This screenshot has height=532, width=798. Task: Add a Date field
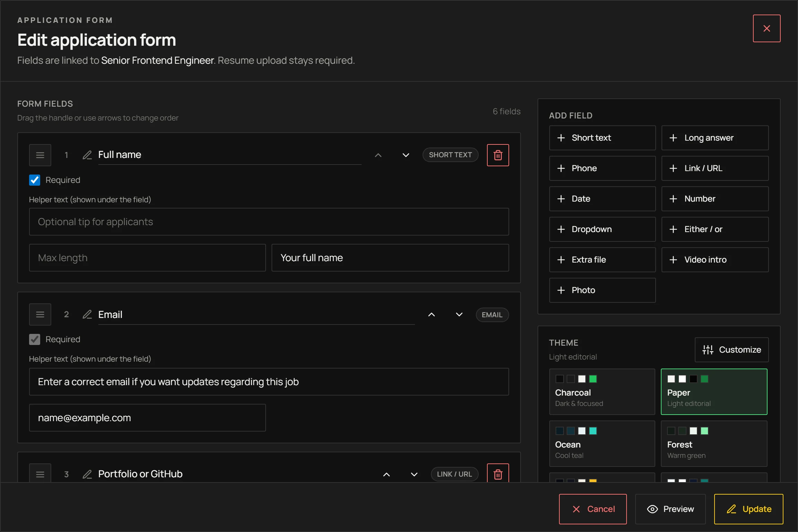click(x=602, y=199)
